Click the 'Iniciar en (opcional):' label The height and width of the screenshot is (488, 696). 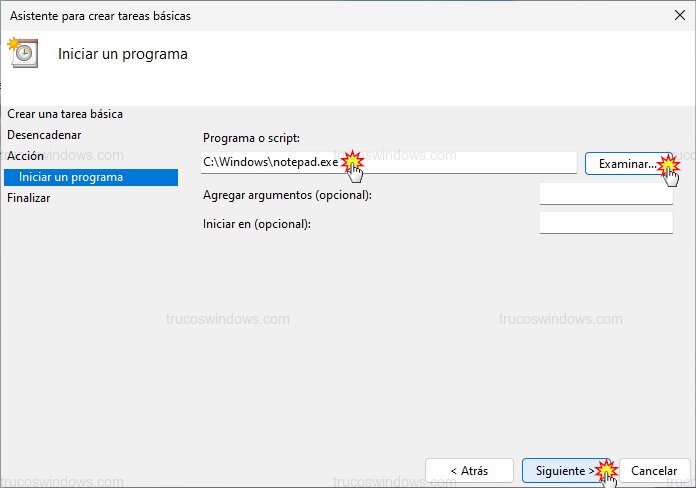pos(257,224)
